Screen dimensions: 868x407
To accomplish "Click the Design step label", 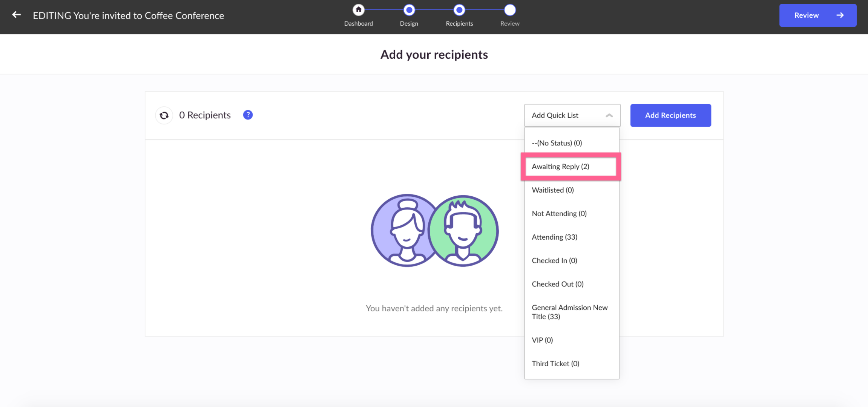I will (409, 23).
